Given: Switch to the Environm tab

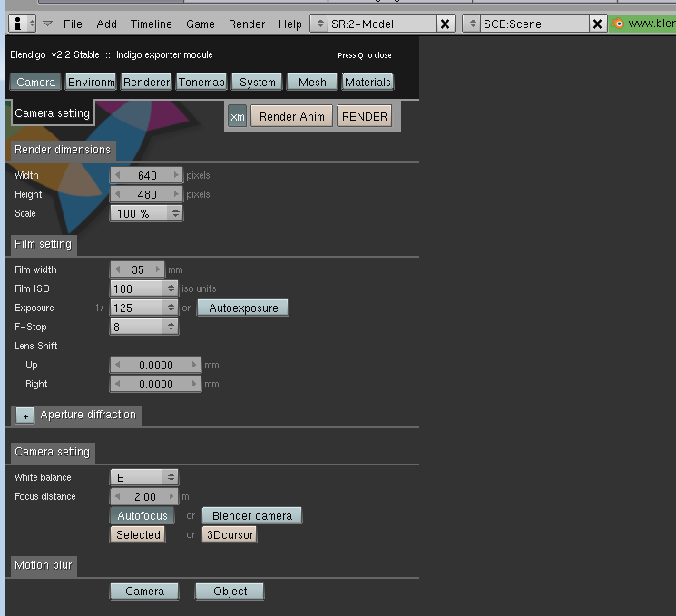Looking at the screenshot, I should coord(91,82).
